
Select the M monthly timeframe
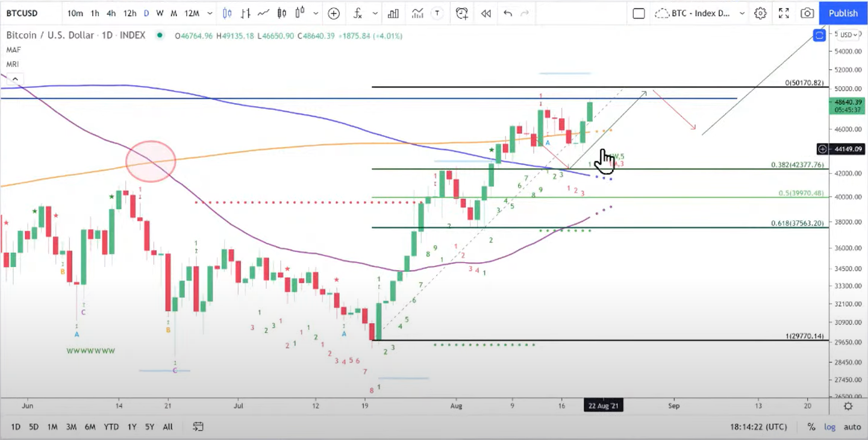173,13
